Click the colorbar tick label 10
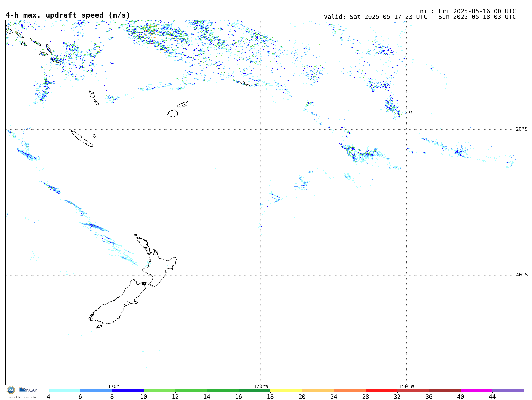The width and height of the screenshot is (532, 400). (144, 397)
